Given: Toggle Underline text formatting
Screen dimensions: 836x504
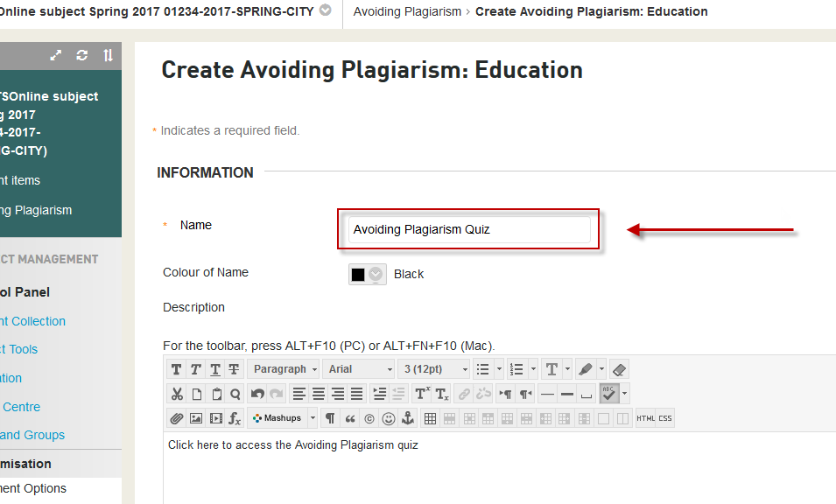Looking at the screenshot, I should pos(215,369).
